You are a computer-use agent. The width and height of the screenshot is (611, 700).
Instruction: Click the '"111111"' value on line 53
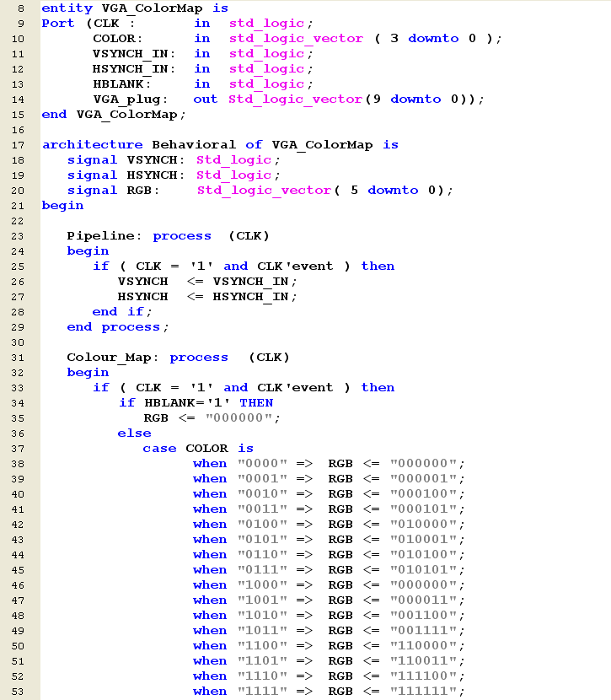point(424,691)
